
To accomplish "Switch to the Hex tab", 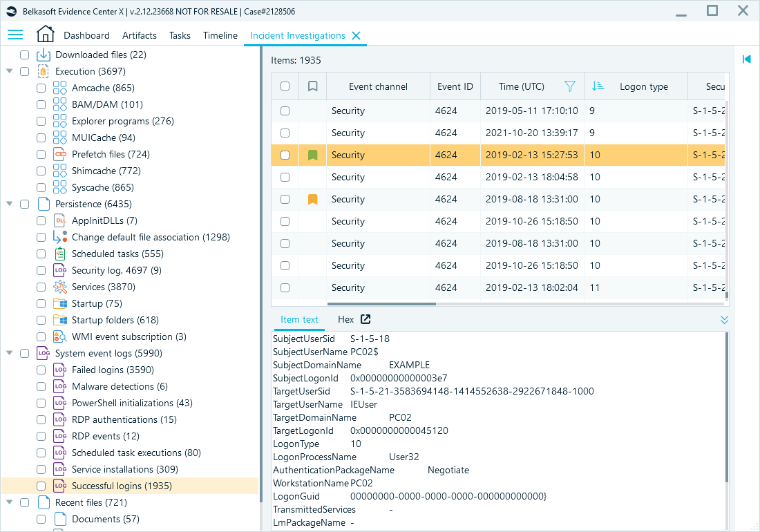I will [x=345, y=319].
